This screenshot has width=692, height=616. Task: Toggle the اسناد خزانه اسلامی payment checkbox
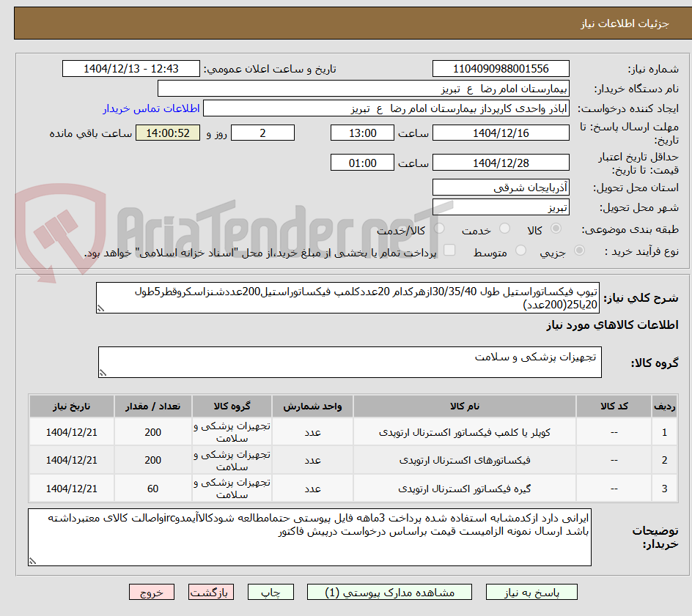point(449,250)
